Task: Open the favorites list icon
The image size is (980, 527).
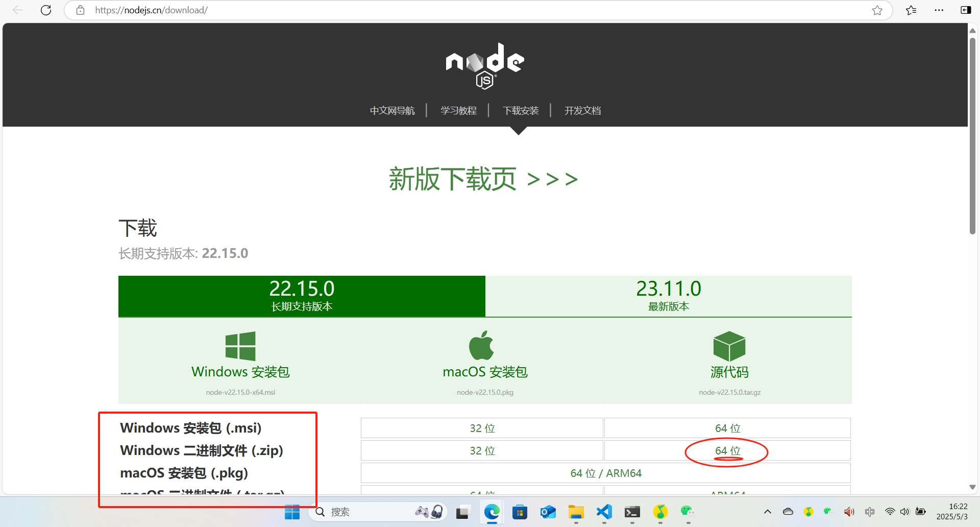Action: coord(911,10)
